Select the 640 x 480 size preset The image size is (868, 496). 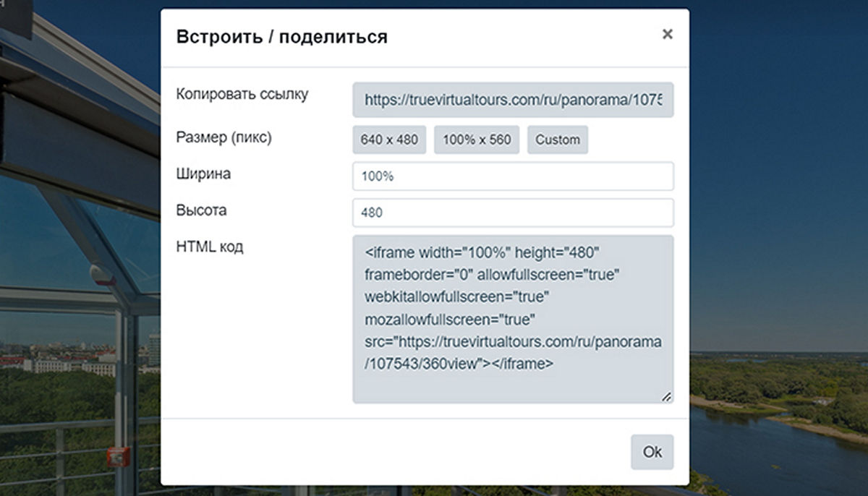pos(389,140)
